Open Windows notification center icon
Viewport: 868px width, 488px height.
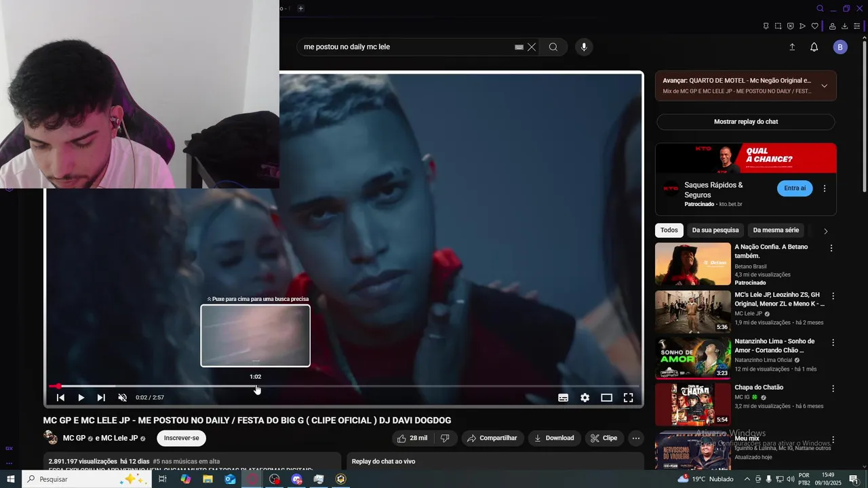tap(854, 479)
